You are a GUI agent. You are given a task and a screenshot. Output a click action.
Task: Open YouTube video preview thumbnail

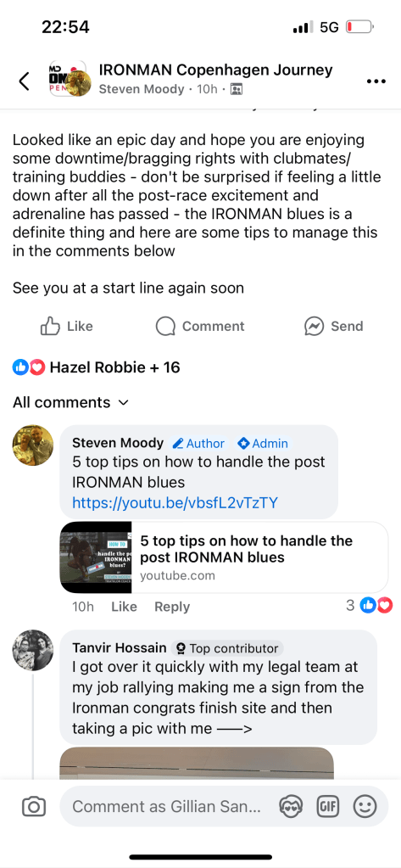(x=96, y=557)
